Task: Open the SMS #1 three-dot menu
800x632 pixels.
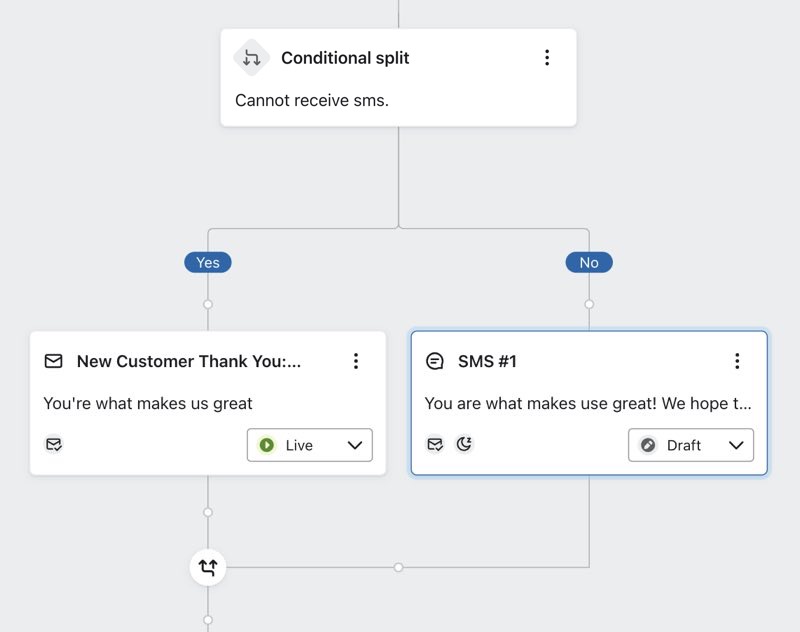Action: click(737, 361)
